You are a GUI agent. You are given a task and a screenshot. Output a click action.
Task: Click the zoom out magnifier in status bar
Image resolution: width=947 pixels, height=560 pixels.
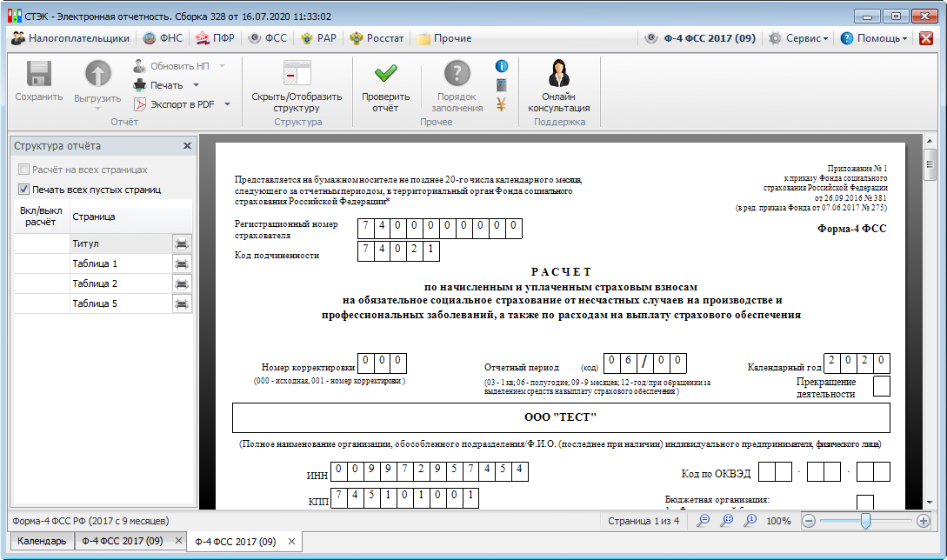point(703,521)
